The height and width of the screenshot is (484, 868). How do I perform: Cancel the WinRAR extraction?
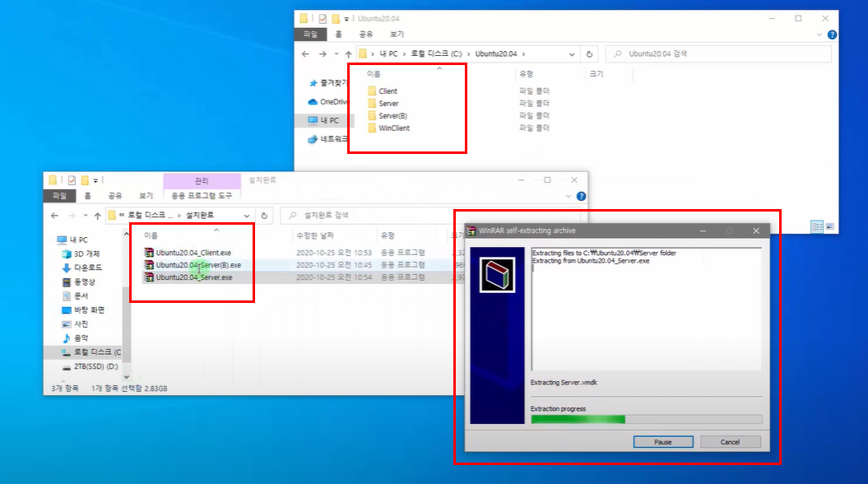[x=730, y=442]
